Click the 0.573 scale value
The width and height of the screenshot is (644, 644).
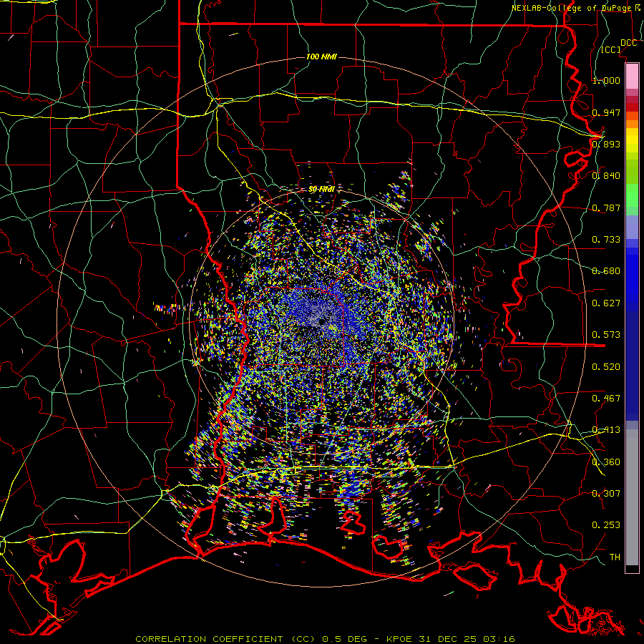pyautogui.click(x=606, y=335)
